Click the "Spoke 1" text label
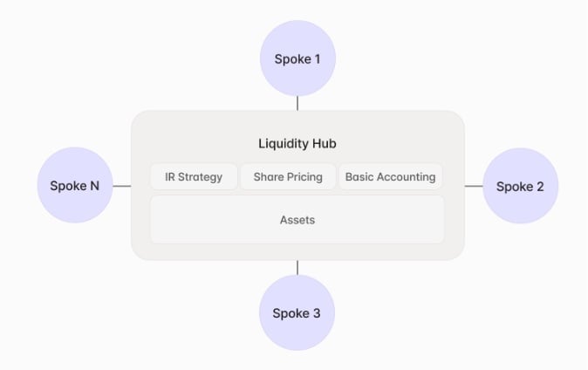The width and height of the screenshot is (588, 370). coord(297,59)
